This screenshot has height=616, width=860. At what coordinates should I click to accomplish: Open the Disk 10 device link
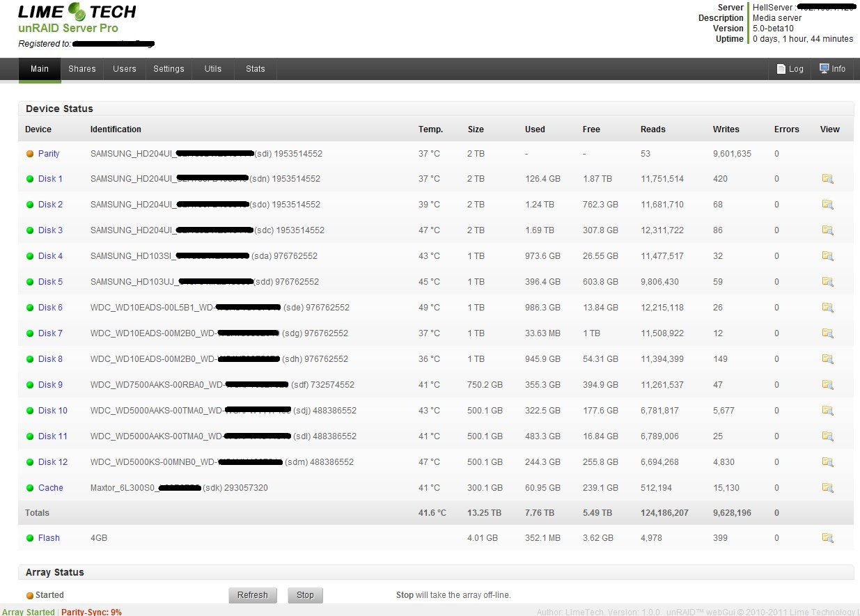pyautogui.click(x=53, y=411)
